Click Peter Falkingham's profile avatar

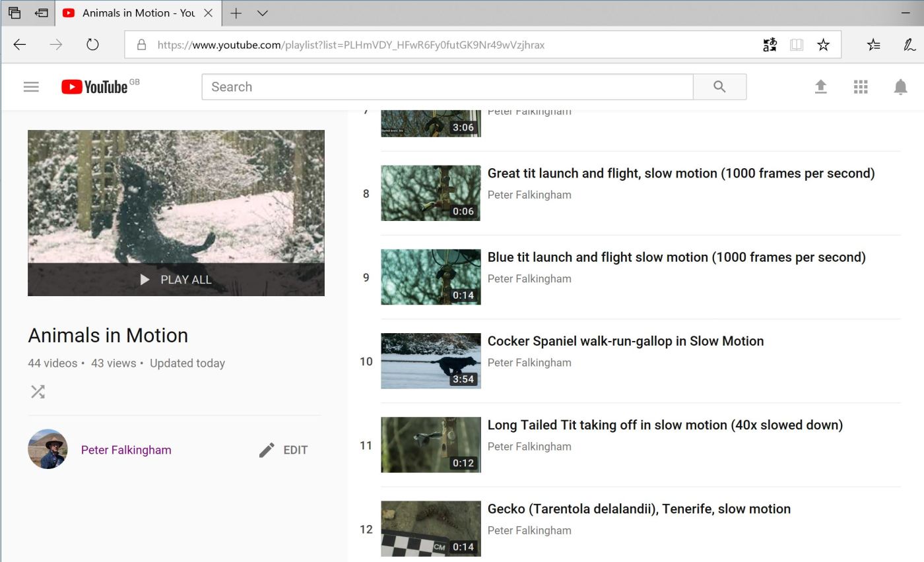pos(48,449)
